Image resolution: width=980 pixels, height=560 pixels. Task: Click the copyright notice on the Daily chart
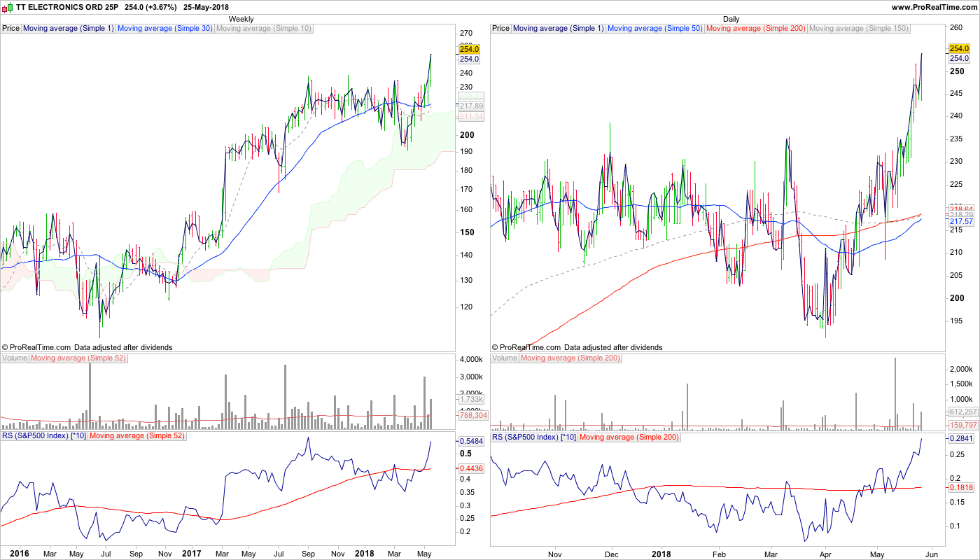coord(577,347)
